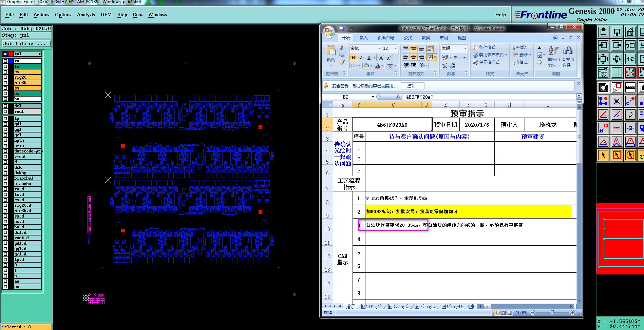Toggle the grid display icon

[x=617, y=73]
